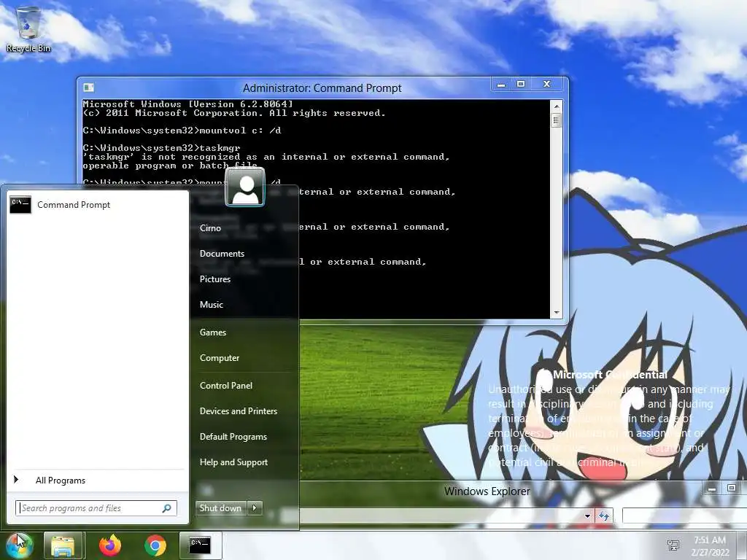Open Devices and Printers
Viewport: 747px width, 560px height.
point(239,411)
